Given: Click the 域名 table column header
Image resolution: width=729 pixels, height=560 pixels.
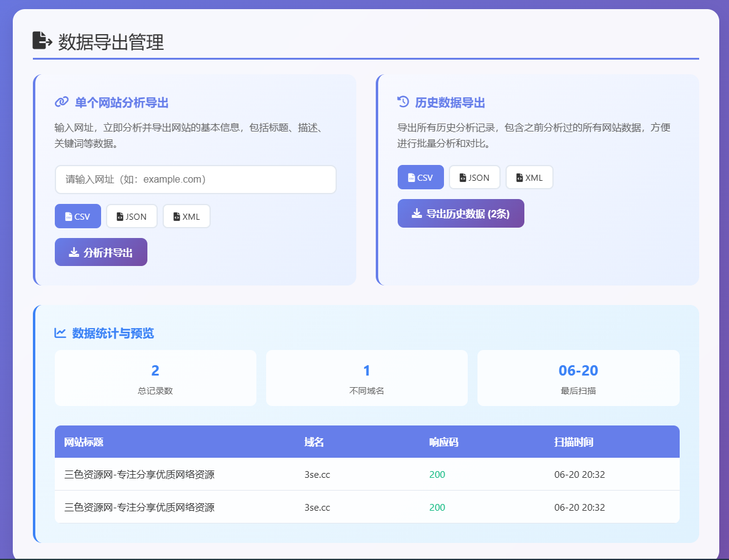Looking at the screenshot, I should [x=313, y=441].
